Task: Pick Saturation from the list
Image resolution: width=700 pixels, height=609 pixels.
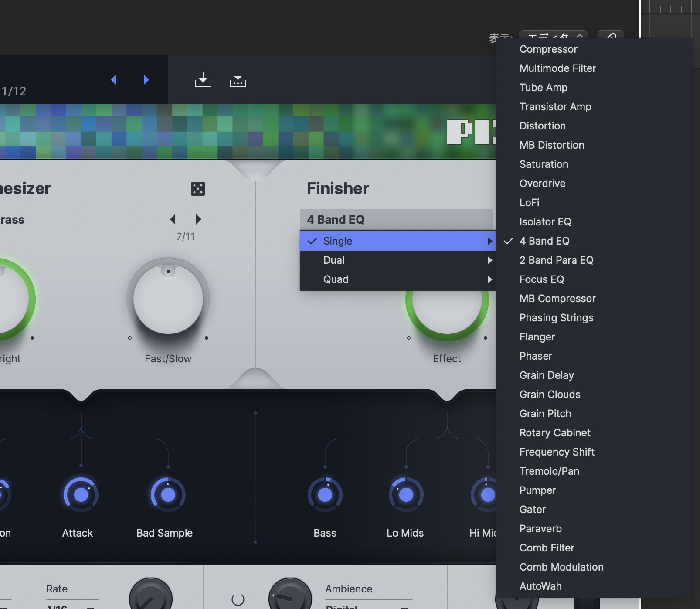Action: pos(594,164)
